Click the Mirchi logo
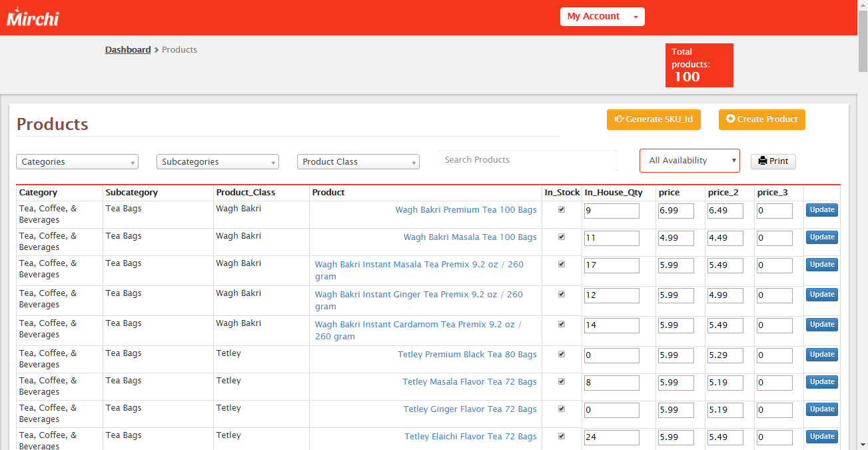The image size is (868, 450). (33, 17)
